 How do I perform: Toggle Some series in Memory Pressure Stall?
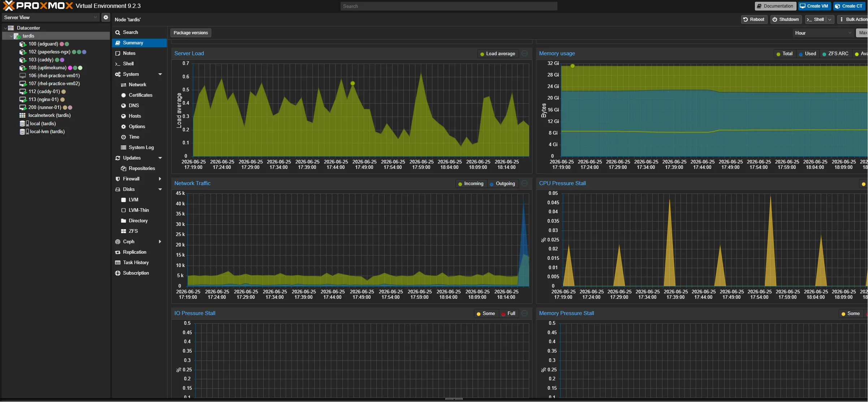click(x=851, y=314)
